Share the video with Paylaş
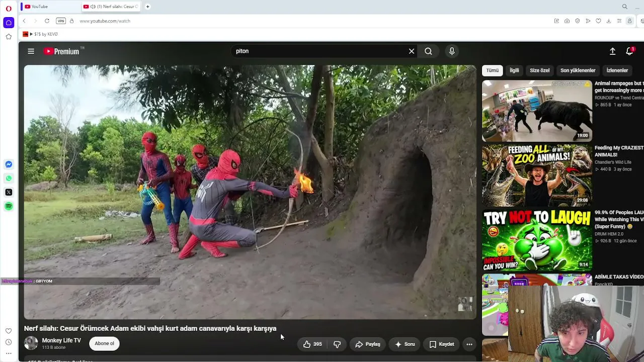Screen dimensions: 644x362 (368, 344)
